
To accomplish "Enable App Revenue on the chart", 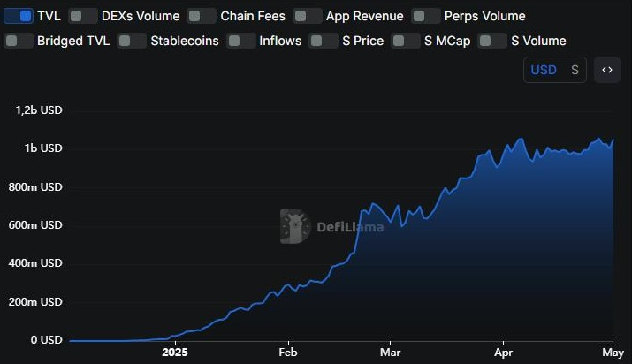I will tap(308, 16).
